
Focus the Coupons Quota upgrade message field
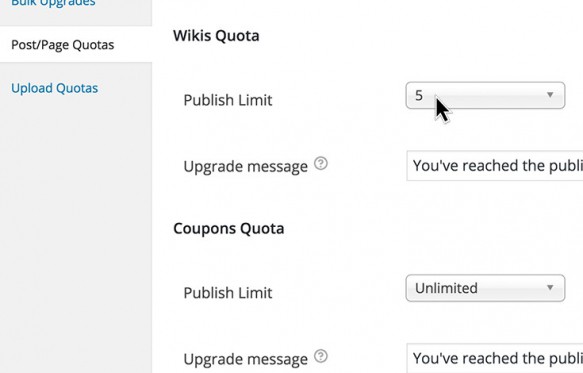tap(495, 358)
